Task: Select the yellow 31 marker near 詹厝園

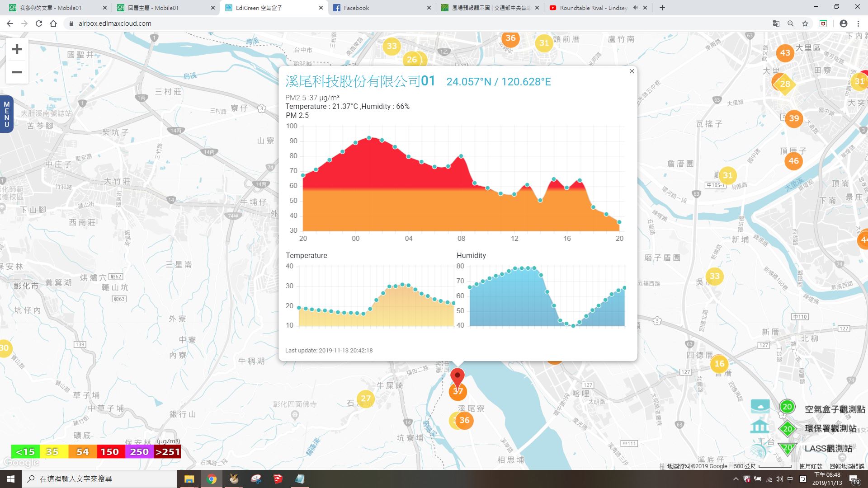Action: (727, 175)
